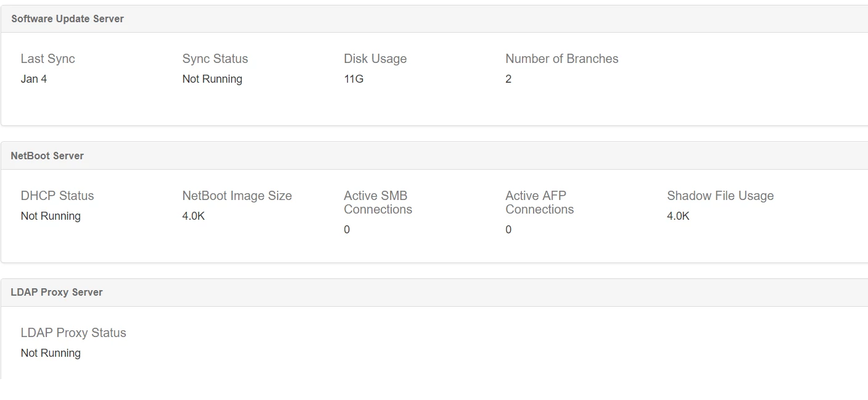
Task: Click the LDAP Proxy Status label
Action: pyautogui.click(x=73, y=333)
